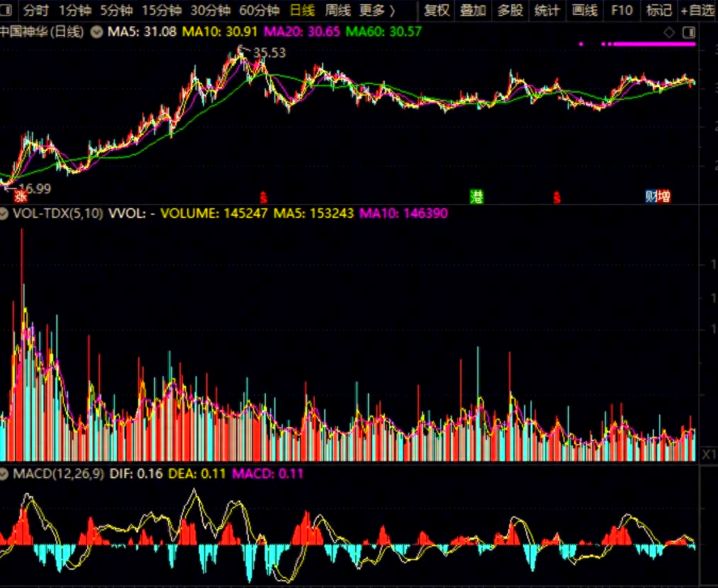Select the 30分钟 period tab
718x588 pixels.
tap(211, 10)
